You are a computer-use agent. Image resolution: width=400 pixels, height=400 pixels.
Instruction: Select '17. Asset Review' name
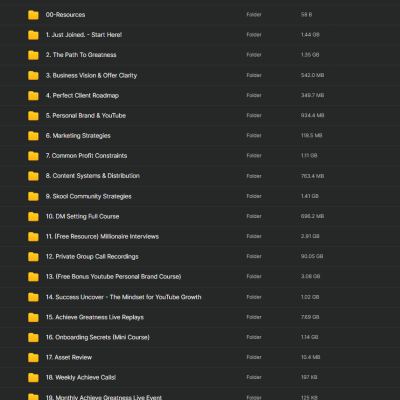69,357
